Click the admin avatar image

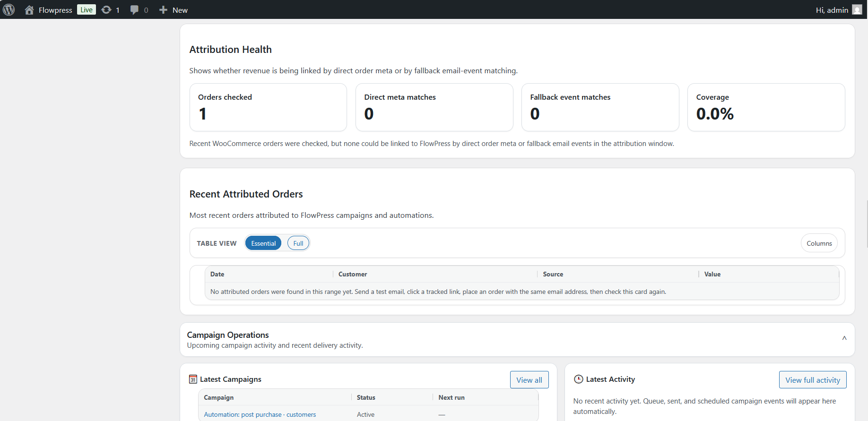(x=857, y=9)
